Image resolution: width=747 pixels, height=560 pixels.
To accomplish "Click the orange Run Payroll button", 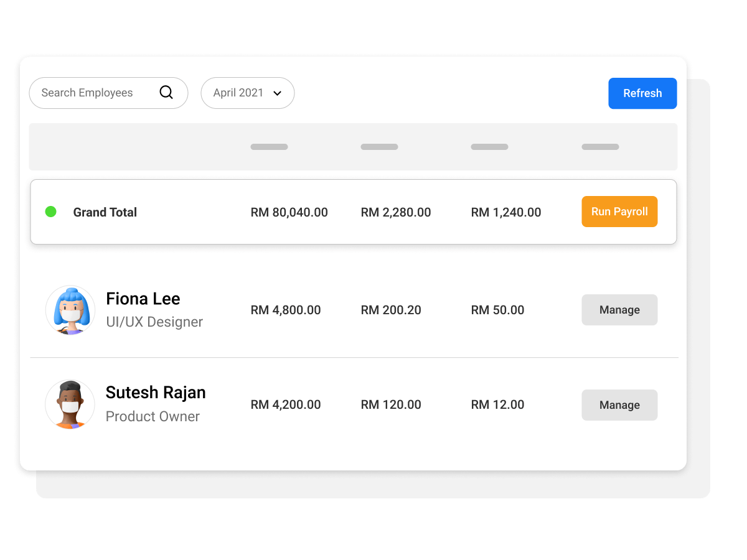I will [619, 212].
